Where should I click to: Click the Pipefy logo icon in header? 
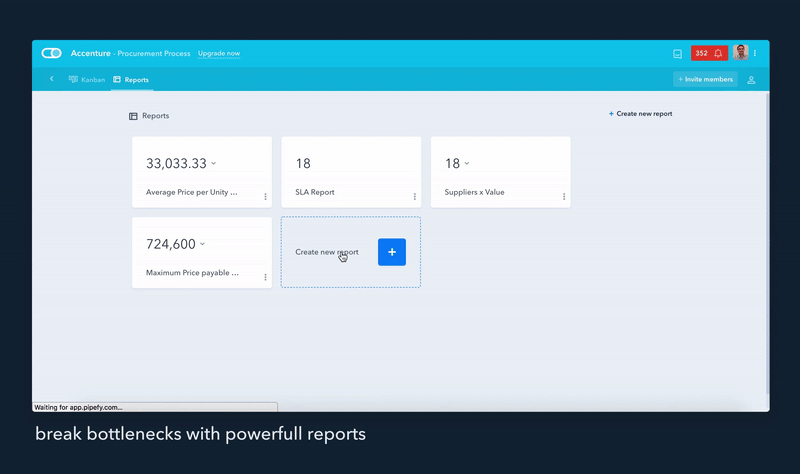point(52,53)
